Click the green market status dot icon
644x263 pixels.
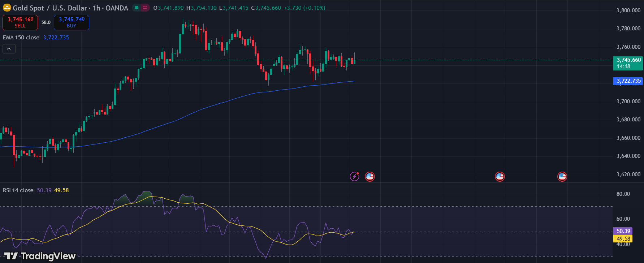pos(137,8)
